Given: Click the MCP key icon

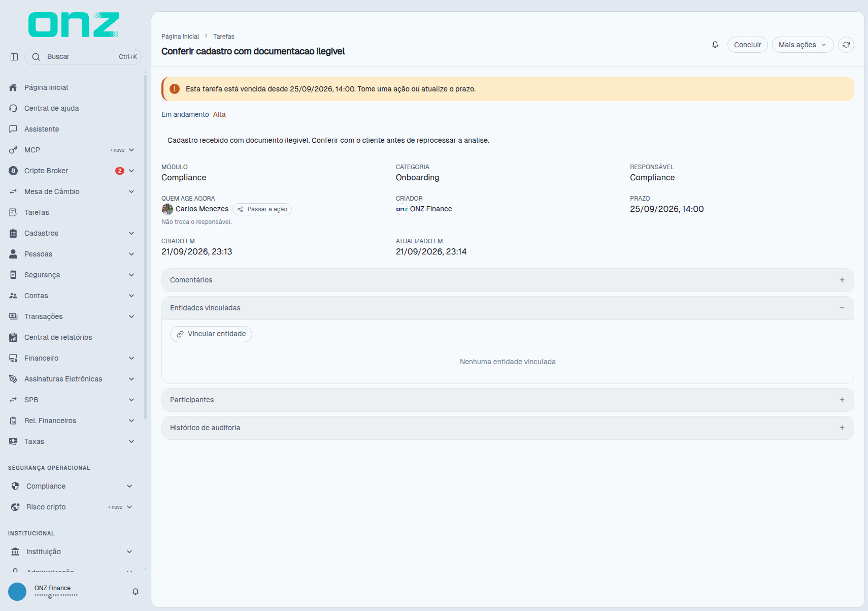Looking at the screenshot, I should (x=13, y=150).
